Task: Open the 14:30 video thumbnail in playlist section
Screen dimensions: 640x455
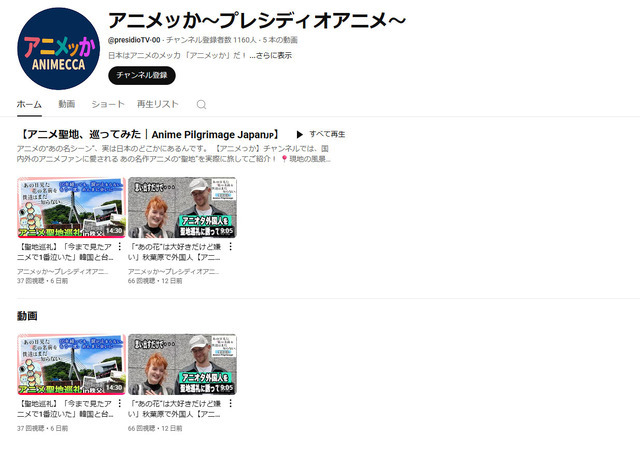Action: (71, 207)
